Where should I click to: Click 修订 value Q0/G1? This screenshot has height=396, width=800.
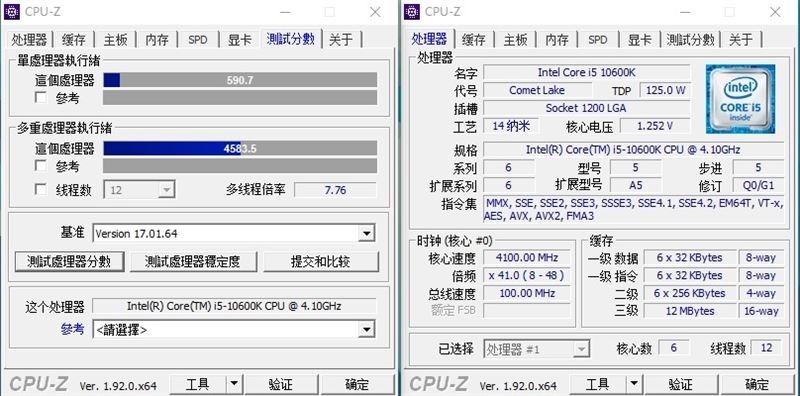758,185
